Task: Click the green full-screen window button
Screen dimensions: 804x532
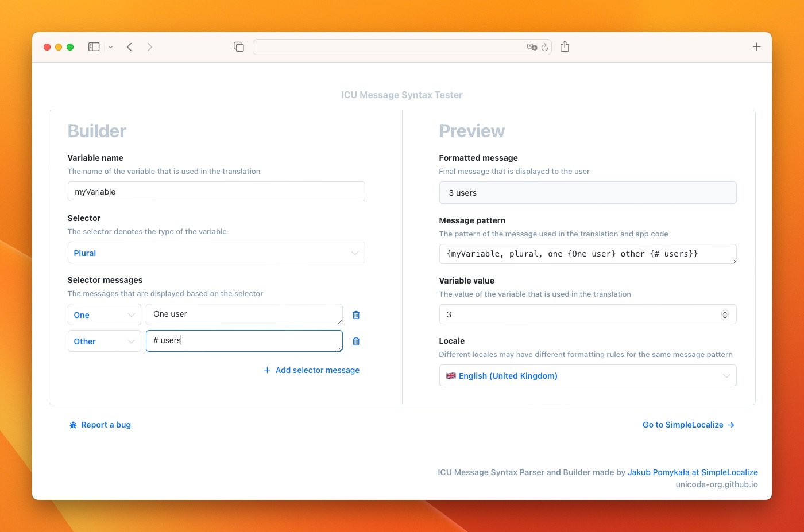Action: coord(70,47)
